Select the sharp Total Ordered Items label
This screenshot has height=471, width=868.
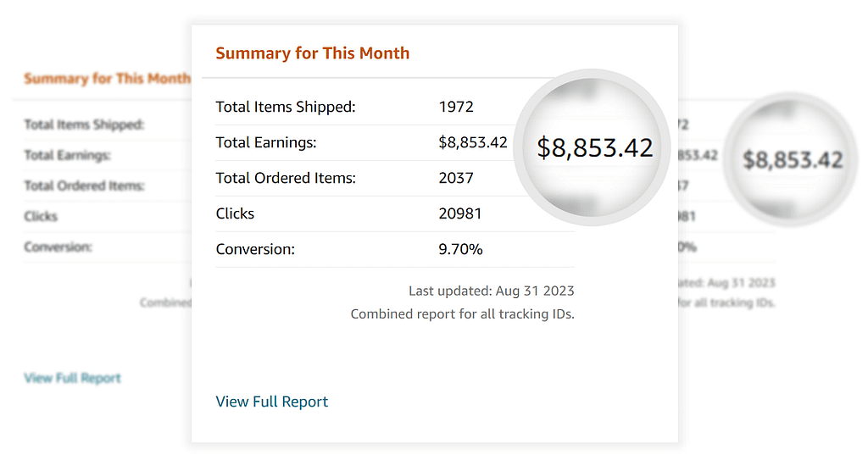coord(286,178)
